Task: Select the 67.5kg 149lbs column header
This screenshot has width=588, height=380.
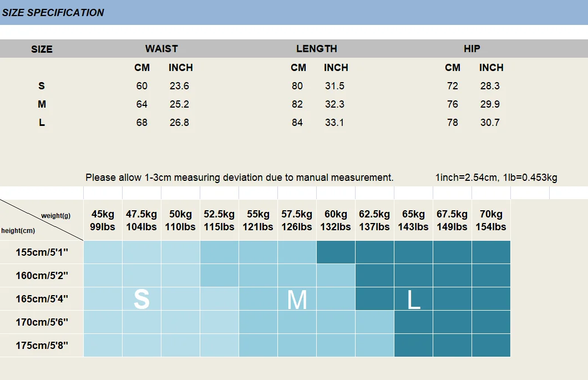Action: tap(452, 221)
